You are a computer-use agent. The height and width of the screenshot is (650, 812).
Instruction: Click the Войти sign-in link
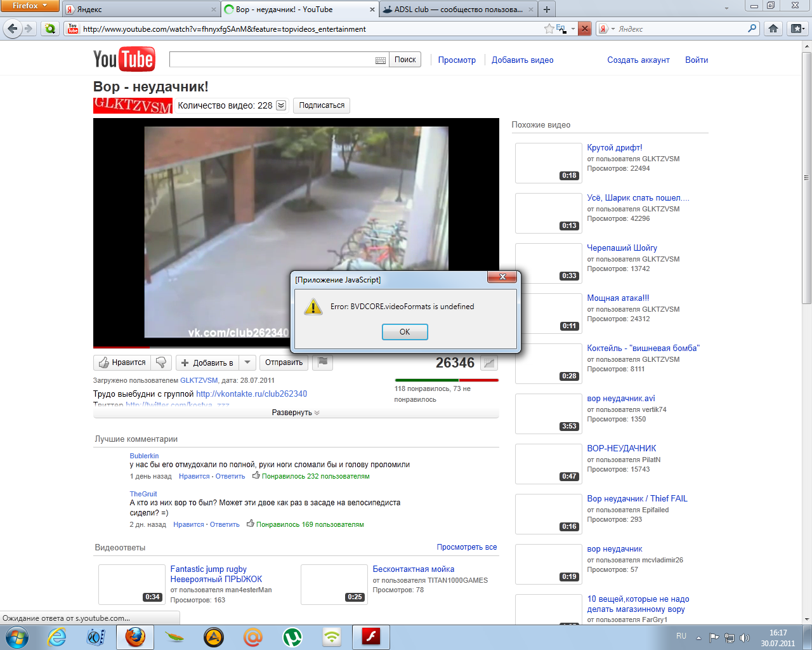pos(697,60)
